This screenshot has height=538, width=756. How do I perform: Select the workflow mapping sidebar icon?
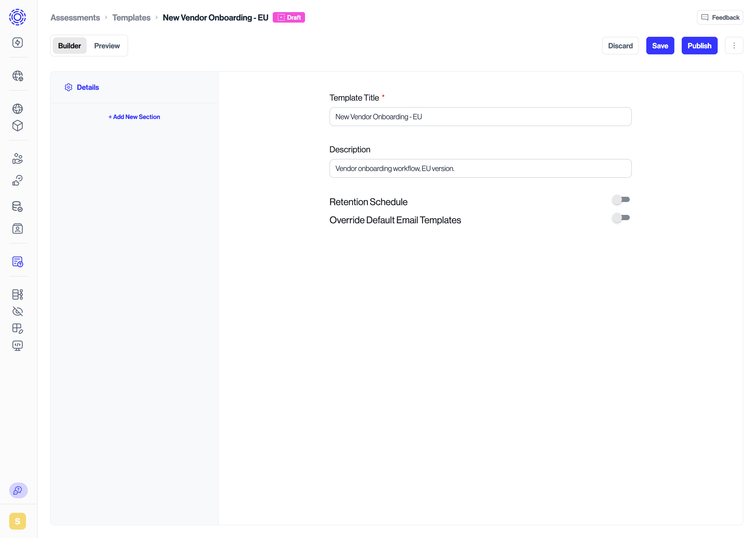pyautogui.click(x=18, y=294)
